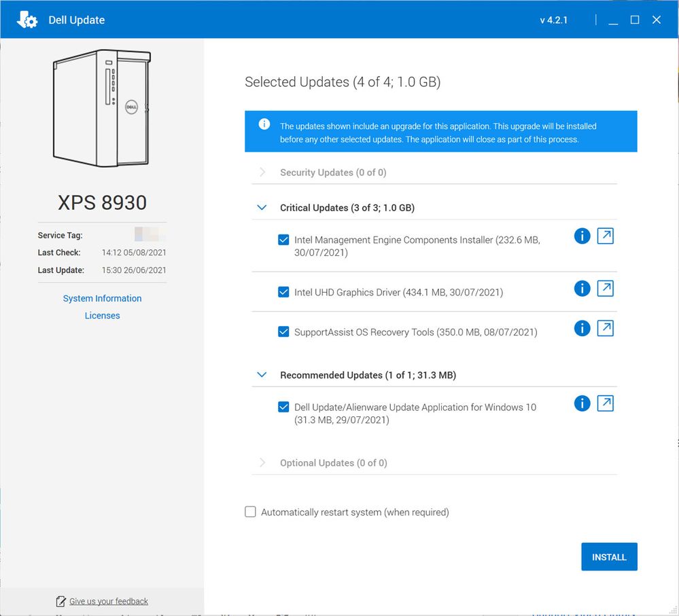
Task: Expand the Security Updates section
Action: [262, 173]
